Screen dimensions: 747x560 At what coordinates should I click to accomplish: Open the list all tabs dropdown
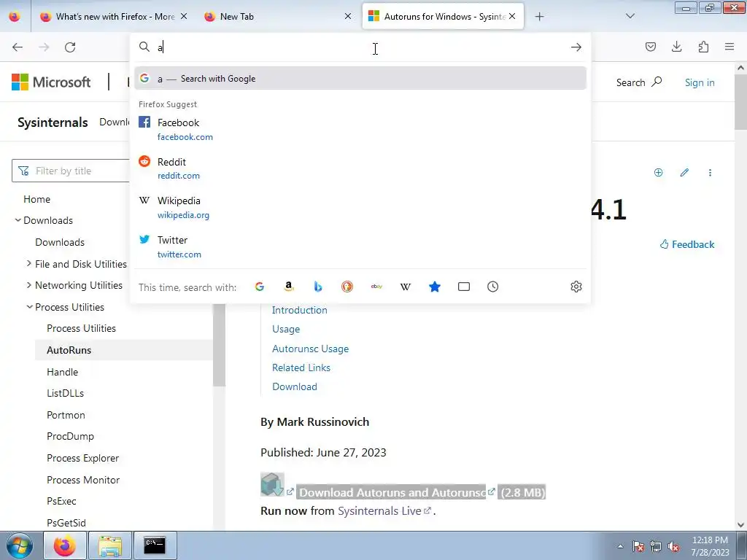pyautogui.click(x=630, y=16)
